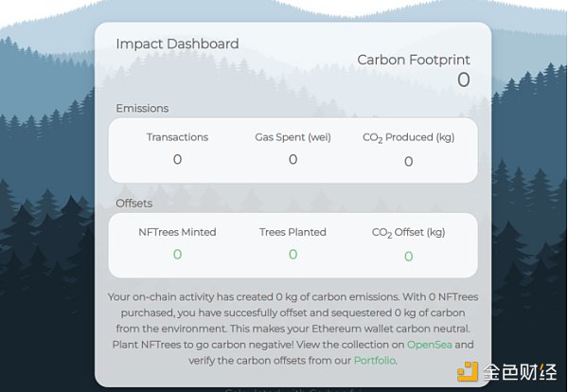Click the Emissions section heading
The width and height of the screenshot is (568, 392).
pos(142,108)
